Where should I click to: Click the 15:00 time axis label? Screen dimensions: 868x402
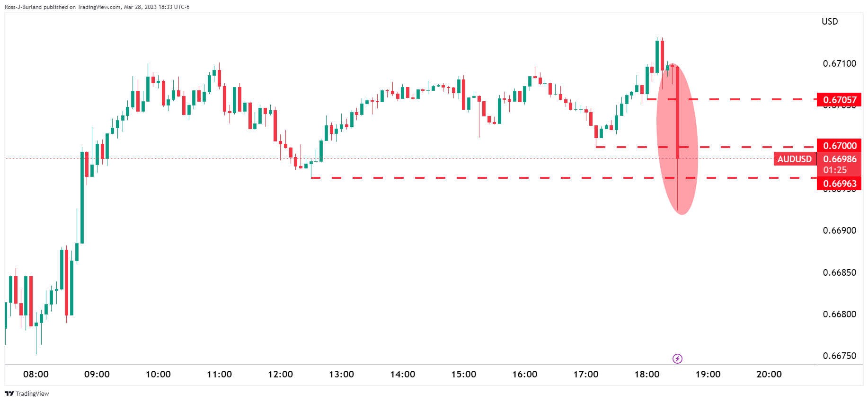pos(463,374)
